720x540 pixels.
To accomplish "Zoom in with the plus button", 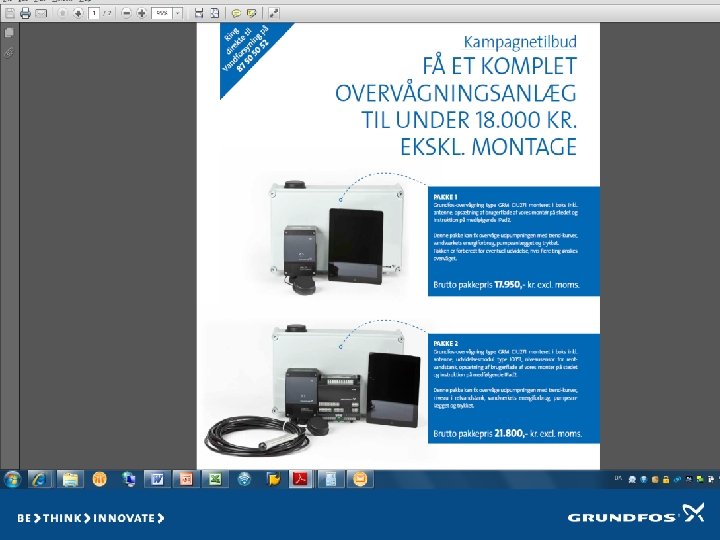I will (141, 13).
